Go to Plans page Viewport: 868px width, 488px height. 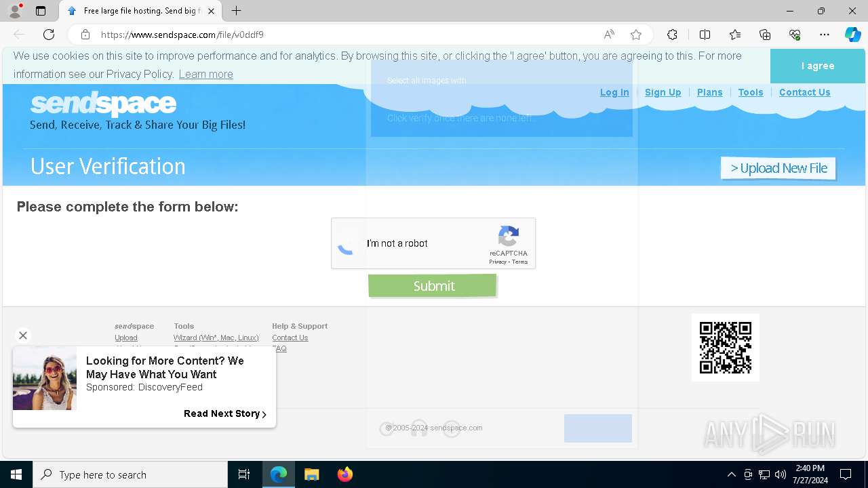(709, 92)
